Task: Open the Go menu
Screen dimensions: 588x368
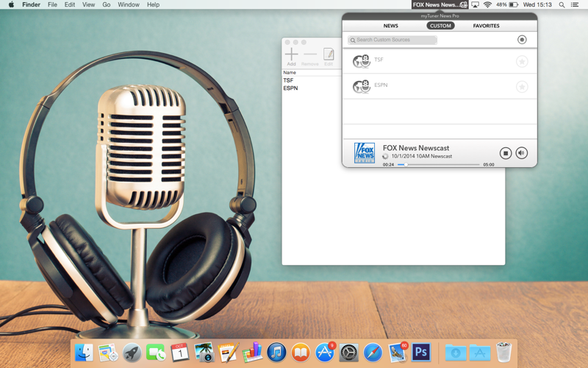Action: pos(107,4)
